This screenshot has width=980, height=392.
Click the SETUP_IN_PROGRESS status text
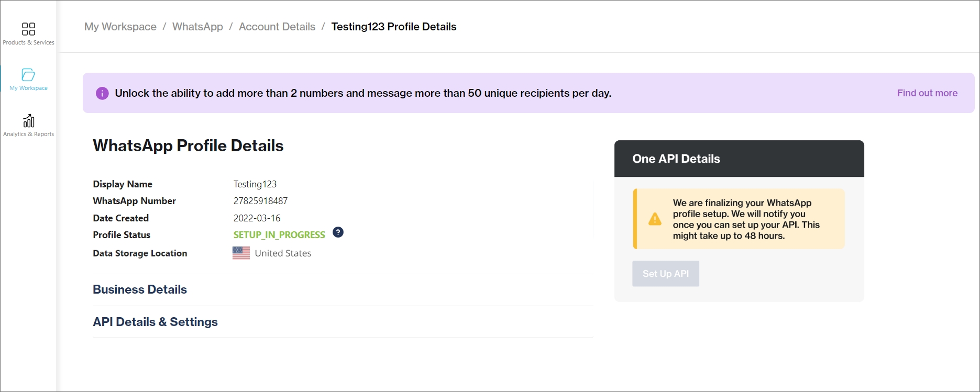(x=279, y=235)
